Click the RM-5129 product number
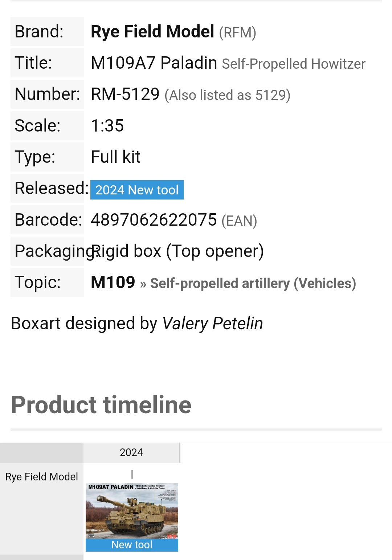The width and height of the screenshot is (392, 560). click(x=125, y=94)
